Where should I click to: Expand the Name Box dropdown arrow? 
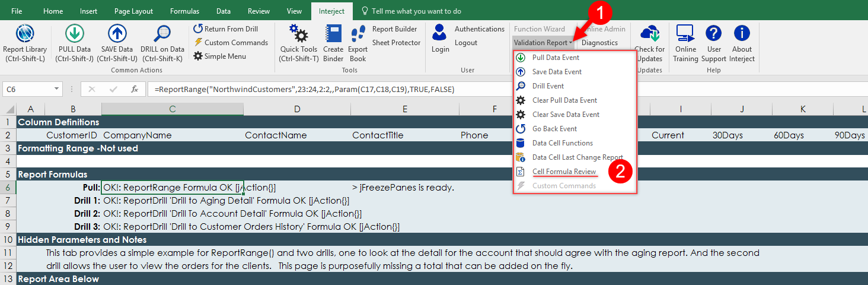point(57,89)
